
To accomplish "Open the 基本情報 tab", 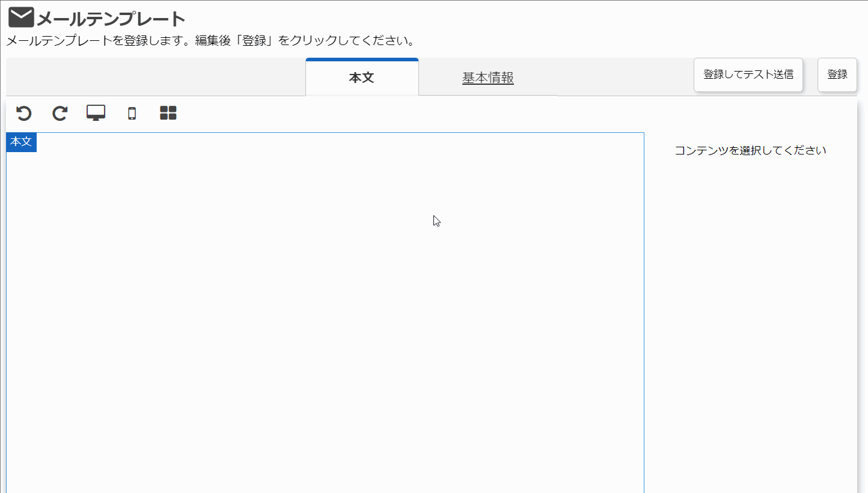I will (x=487, y=76).
